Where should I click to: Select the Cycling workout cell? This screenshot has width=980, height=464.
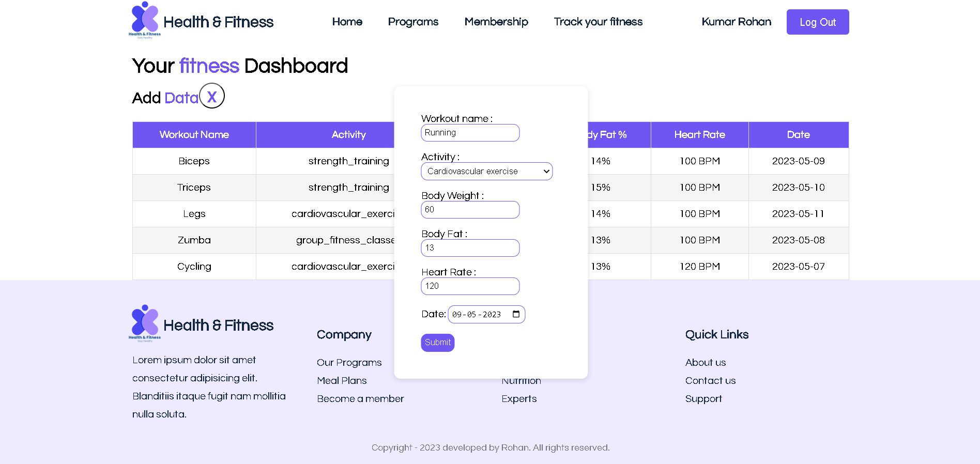pos(194,267)
